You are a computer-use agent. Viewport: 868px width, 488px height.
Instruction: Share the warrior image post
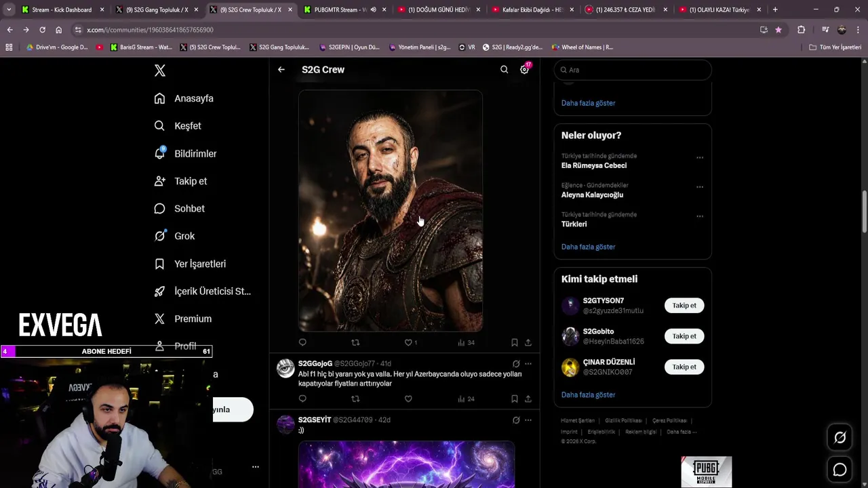click(528, 342)
